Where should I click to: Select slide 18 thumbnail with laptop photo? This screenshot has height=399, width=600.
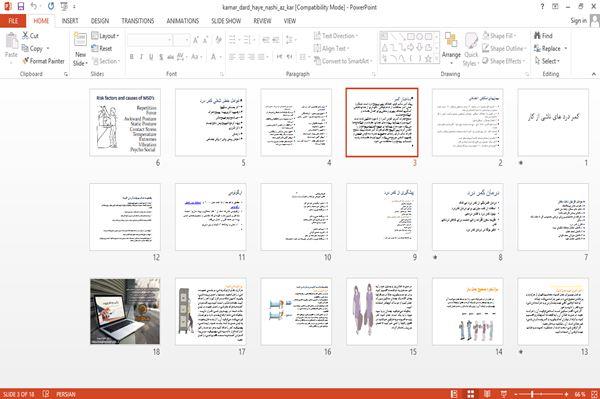[125, 311]
